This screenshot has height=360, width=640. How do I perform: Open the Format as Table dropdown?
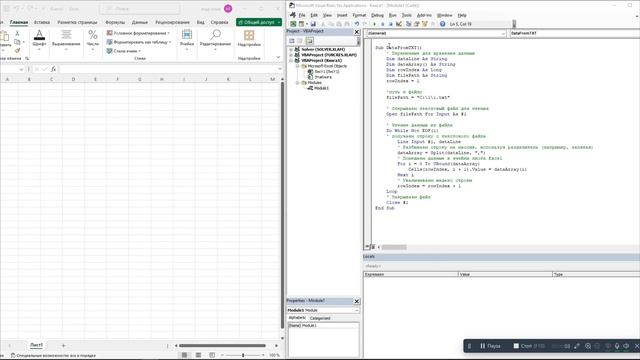139,42
